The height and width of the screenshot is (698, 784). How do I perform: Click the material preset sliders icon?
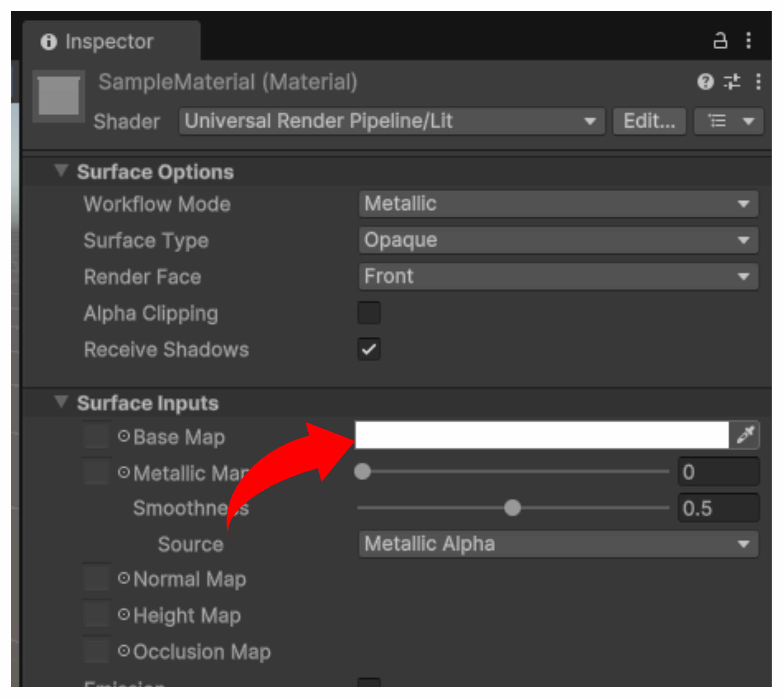732,82
